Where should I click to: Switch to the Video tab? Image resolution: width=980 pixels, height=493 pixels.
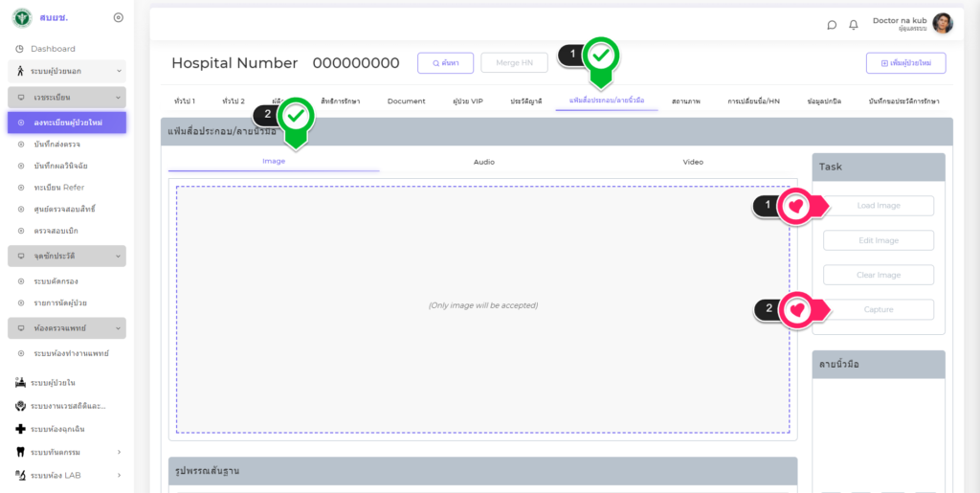(x=693, y=162)
